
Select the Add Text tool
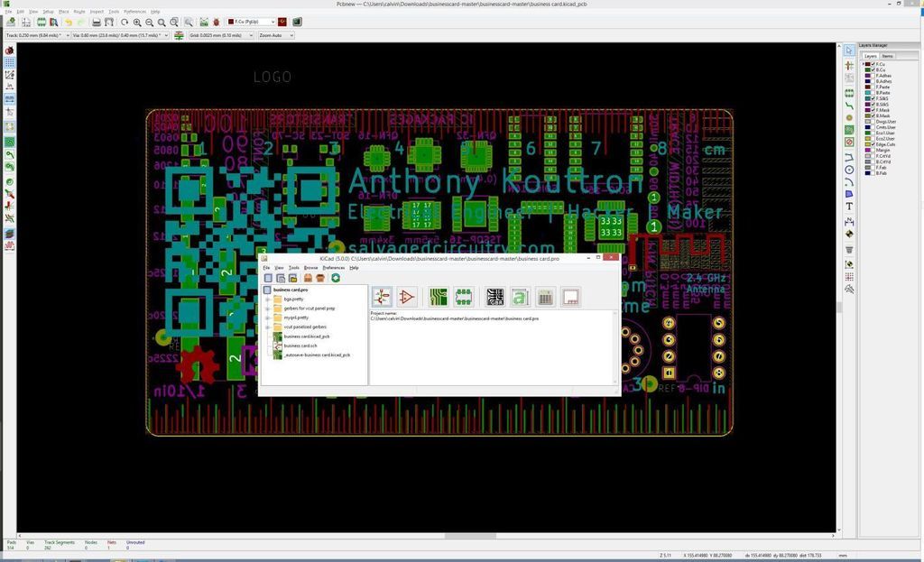849,206
